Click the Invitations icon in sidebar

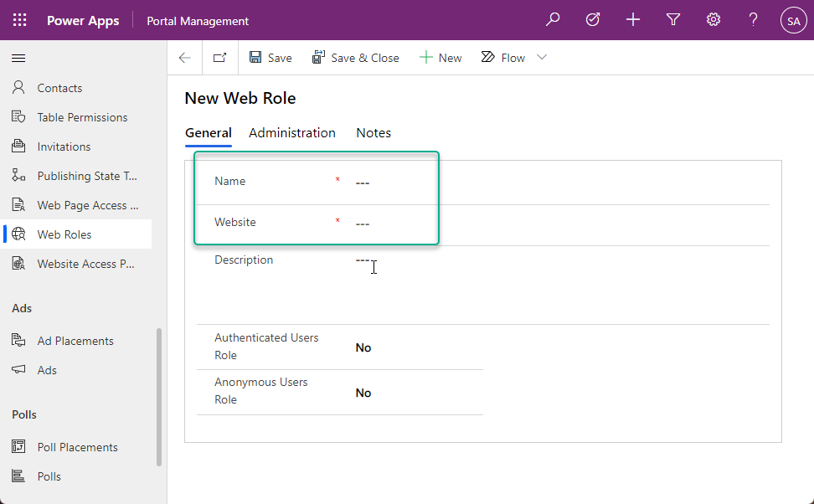click(x=18, y=147)
